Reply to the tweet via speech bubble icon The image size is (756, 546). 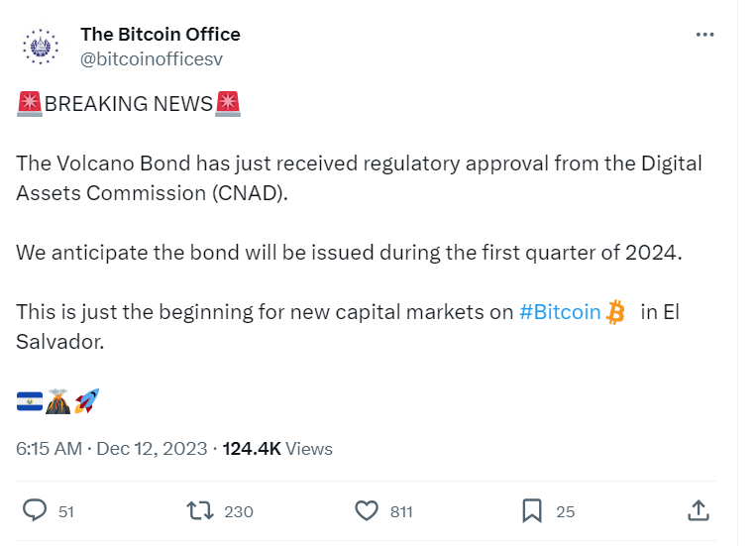(x=36, y=510)
